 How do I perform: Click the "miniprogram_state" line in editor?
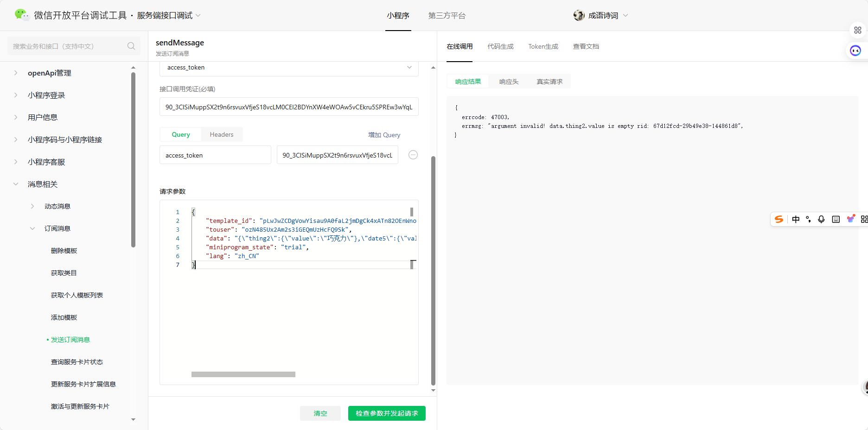(x=257, y=247)
